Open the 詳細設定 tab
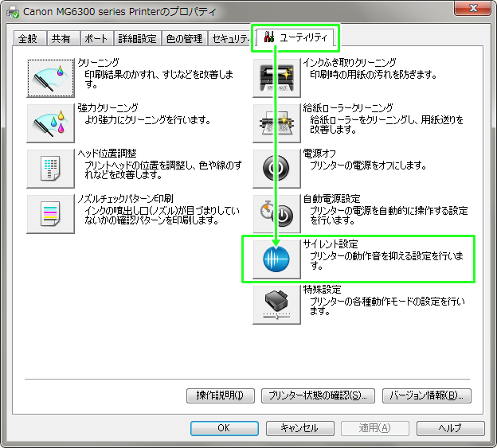The width and height of the screenshot is (497, 448). pyautogui.click(x=138, y=38)
